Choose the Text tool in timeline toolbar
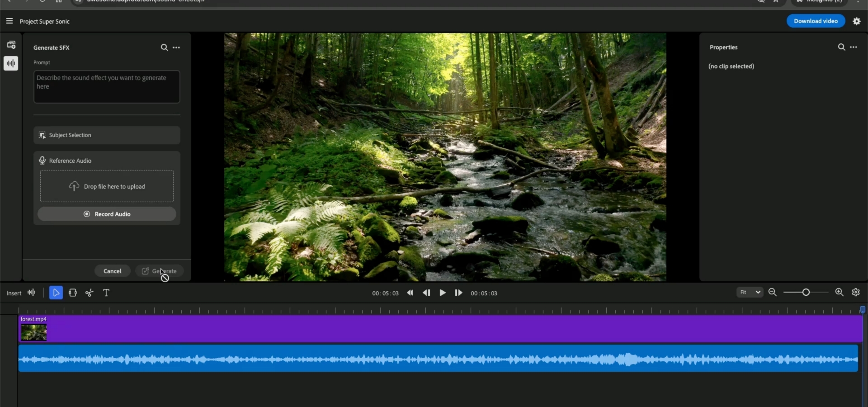This screenshot has height=407, width=868. pyautogui.click(x=106, y=293)
